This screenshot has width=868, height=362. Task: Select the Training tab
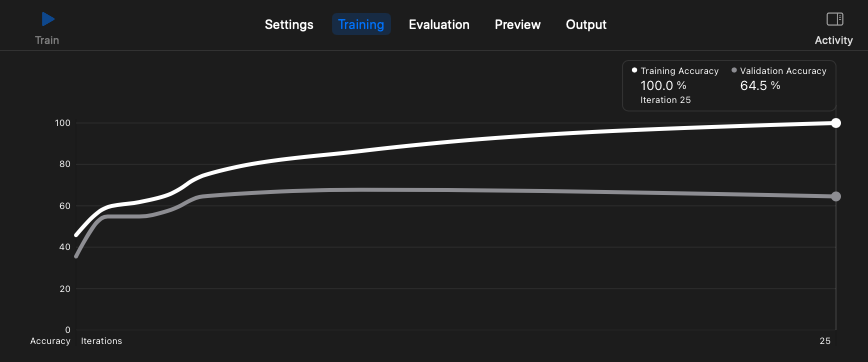click(x=361, y=24)
